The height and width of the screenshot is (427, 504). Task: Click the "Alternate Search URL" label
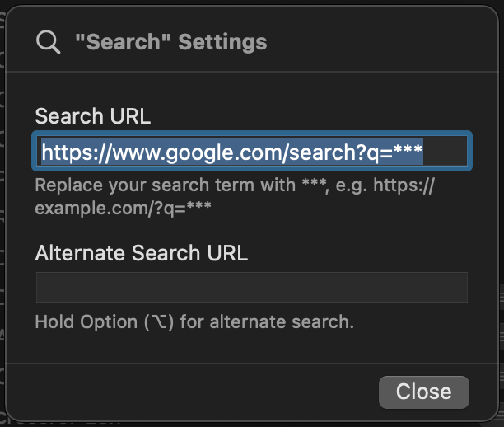pyautogui.click(x=141, y=252)
